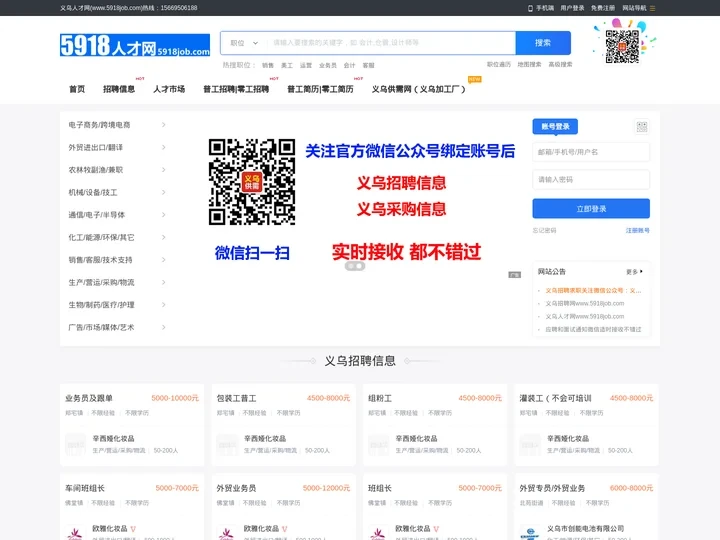Click hot search keyword 客服

(x=368, y=65)
